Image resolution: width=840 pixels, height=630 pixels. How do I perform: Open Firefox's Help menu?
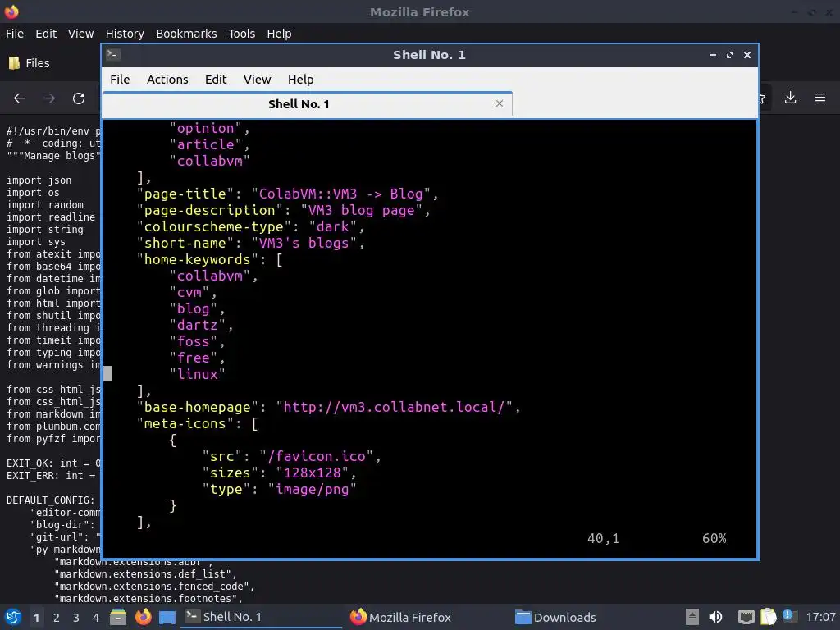(279, 34)
